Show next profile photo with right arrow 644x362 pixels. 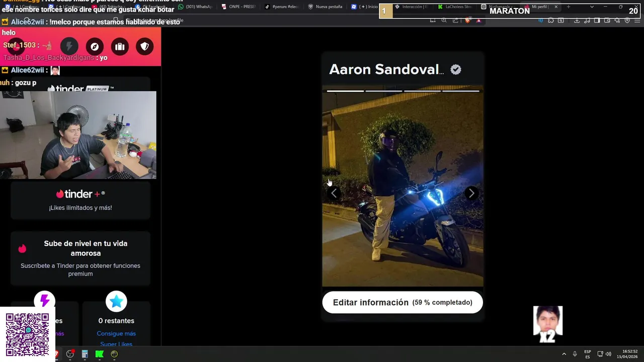pyautogui.click(x=471, y=193)
